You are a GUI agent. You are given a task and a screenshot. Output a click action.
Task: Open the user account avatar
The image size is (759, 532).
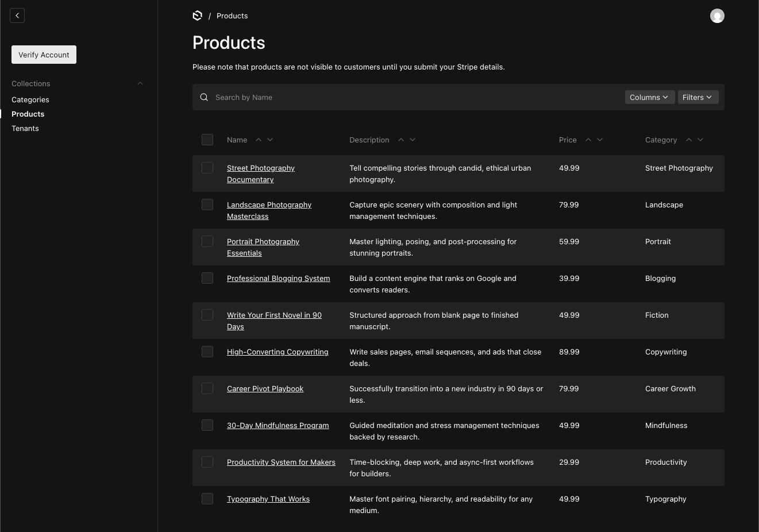[717, 16]
